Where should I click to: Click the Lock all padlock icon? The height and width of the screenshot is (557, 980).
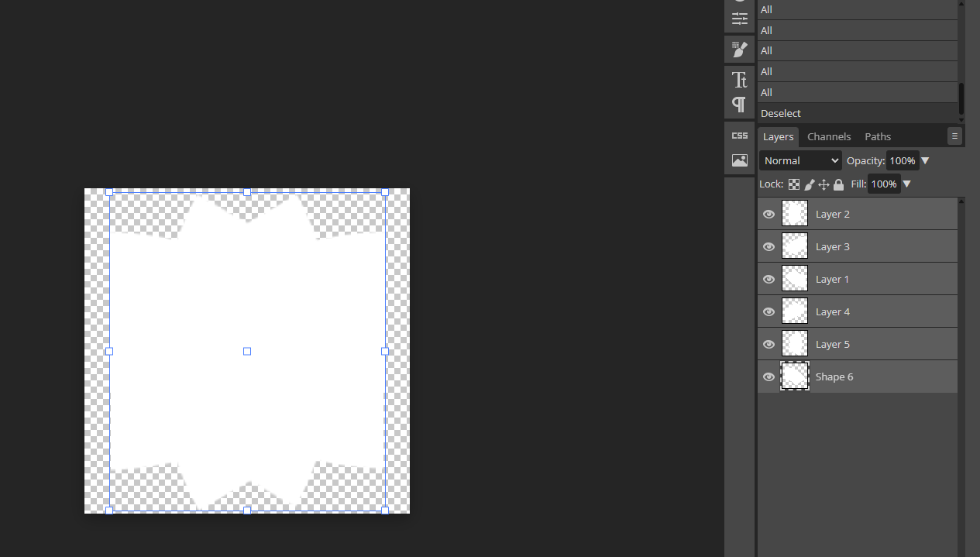click(838, 184)
